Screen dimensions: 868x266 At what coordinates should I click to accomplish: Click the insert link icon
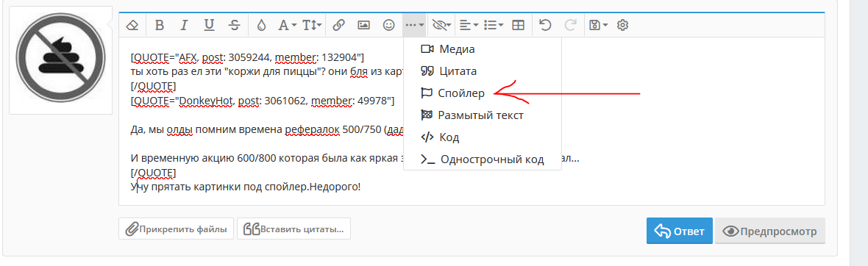coord(339,25)
